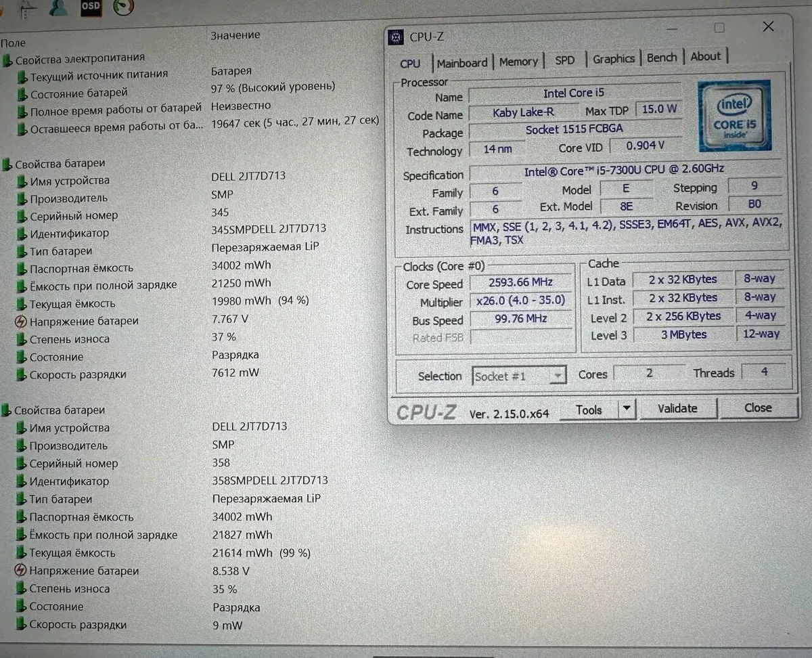Select the red battery voltage icon at 7.767 V
Screen dimensions: 812x658
[x=21, y=322]
